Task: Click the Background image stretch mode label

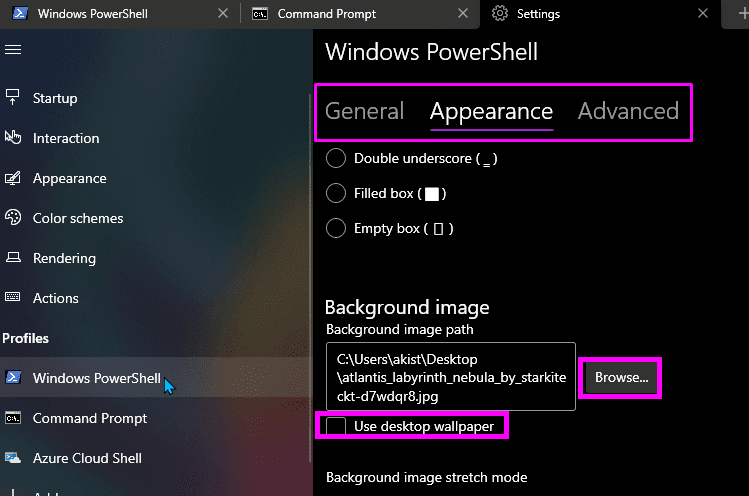Action: (x=427, y=477)
